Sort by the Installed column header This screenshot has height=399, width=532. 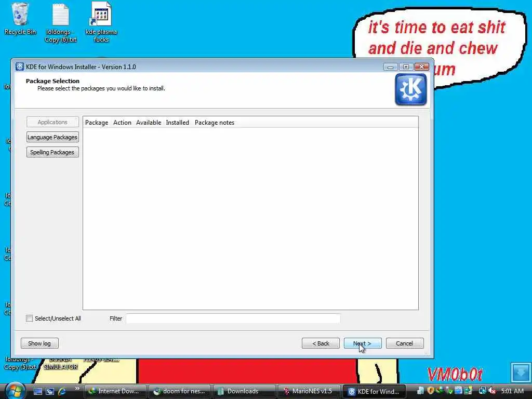[x=178, y=123]
